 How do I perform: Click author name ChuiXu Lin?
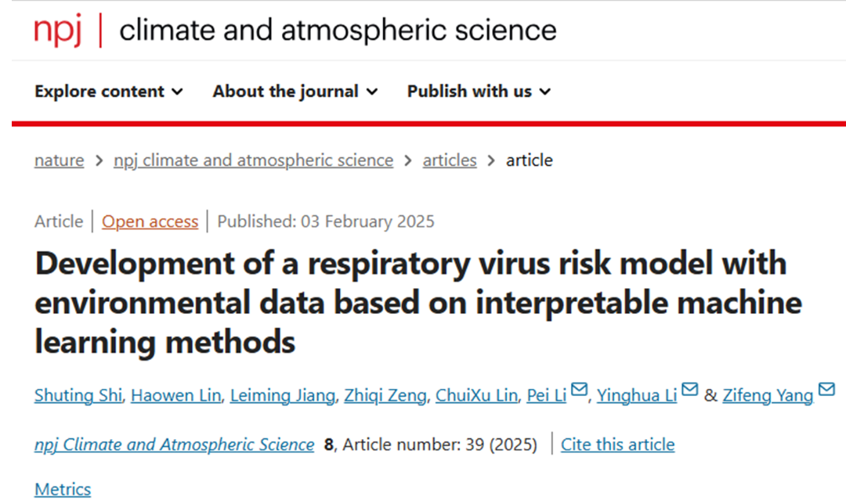click(475, 395)
